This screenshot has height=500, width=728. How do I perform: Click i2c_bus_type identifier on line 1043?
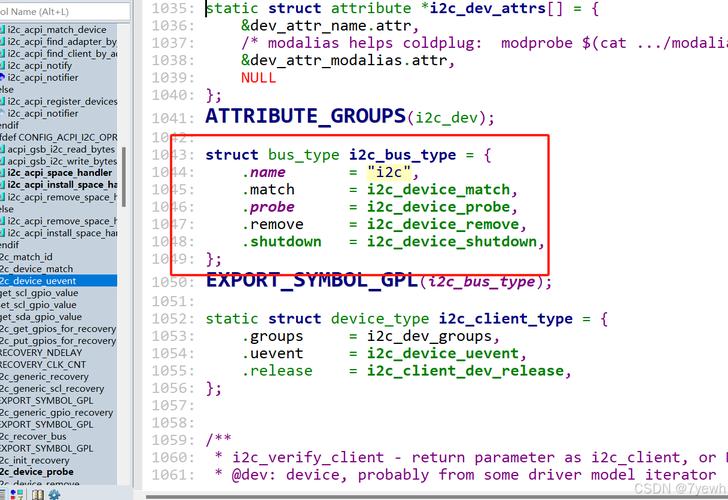[x=403, y=155]
